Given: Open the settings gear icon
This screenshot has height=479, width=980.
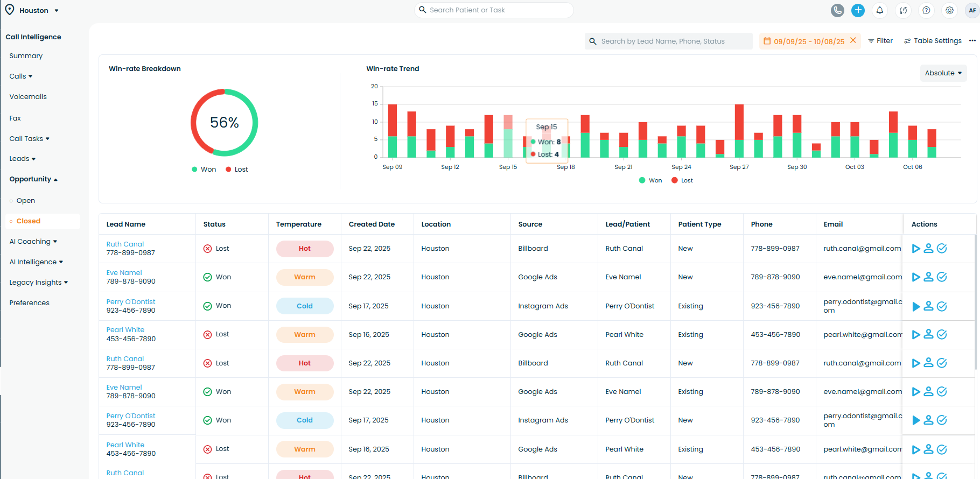Looking at the screenshot, I should click(949, 10).
